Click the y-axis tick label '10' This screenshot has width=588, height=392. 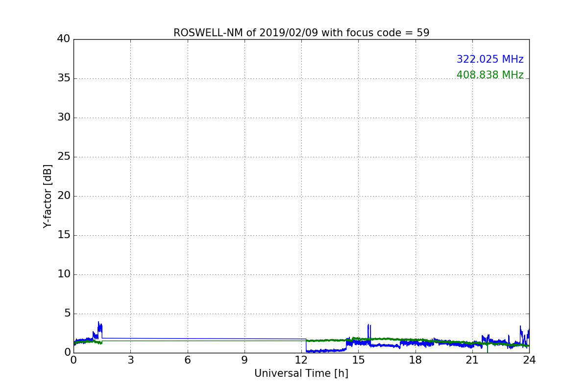click(64, 274)
